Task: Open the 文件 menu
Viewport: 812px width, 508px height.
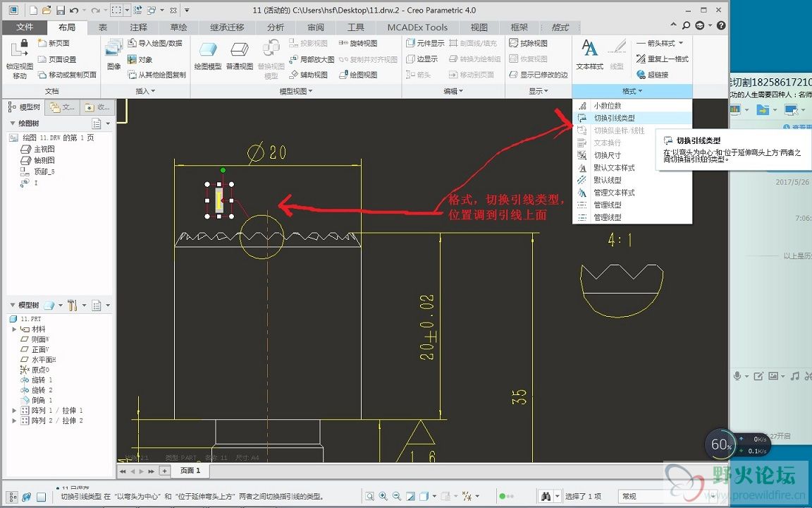Action: click(25, 27)
